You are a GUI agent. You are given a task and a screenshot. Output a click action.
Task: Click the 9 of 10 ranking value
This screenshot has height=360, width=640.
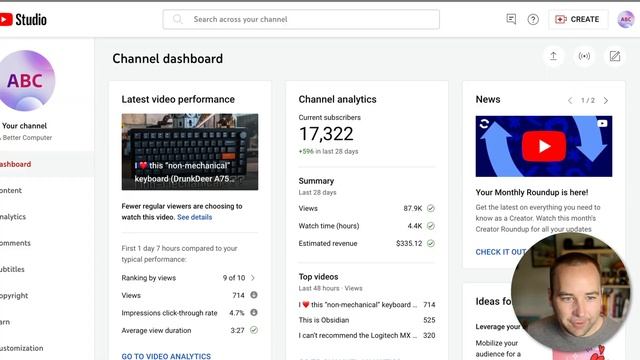(234, 278)
